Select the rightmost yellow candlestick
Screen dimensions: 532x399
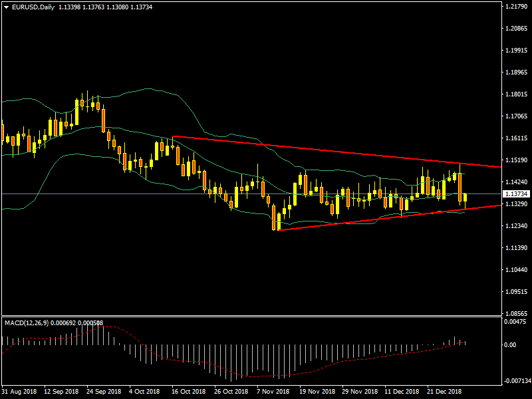465,198
